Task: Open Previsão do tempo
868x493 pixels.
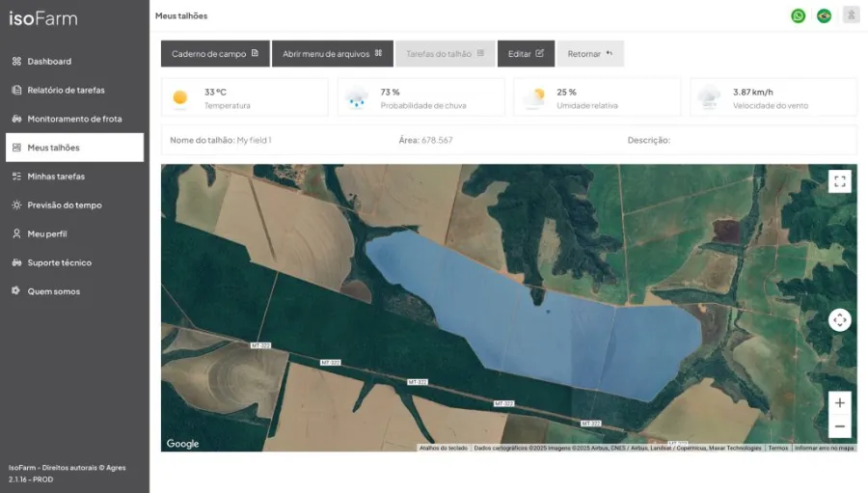Action: [x=74, y=205]
